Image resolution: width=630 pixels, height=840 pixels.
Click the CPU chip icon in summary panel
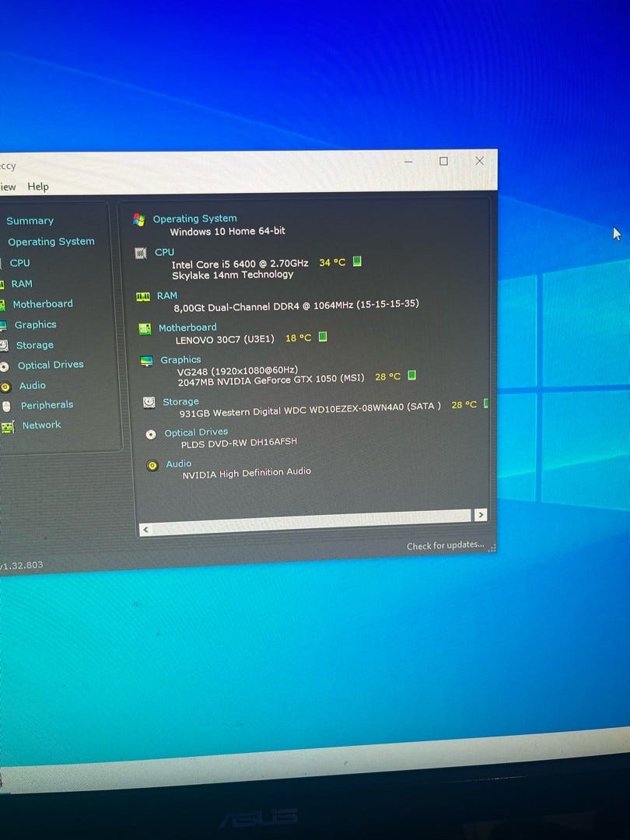141,253
